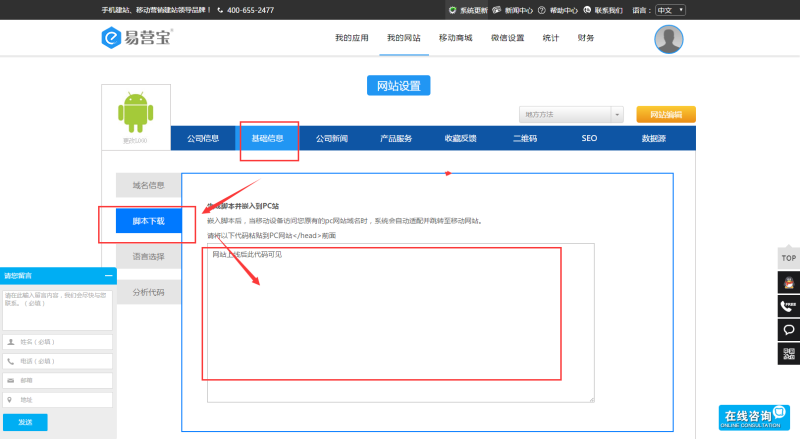Image resolution: width=800 pixels, height=439 pixels.
Task: Click the 发送 send button
Action: (25, 422)
